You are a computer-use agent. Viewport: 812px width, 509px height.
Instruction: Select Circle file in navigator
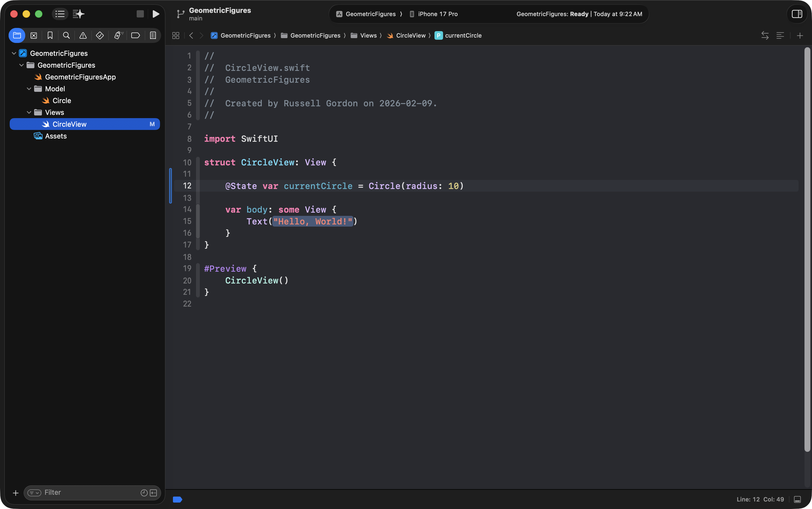(61, 101)
